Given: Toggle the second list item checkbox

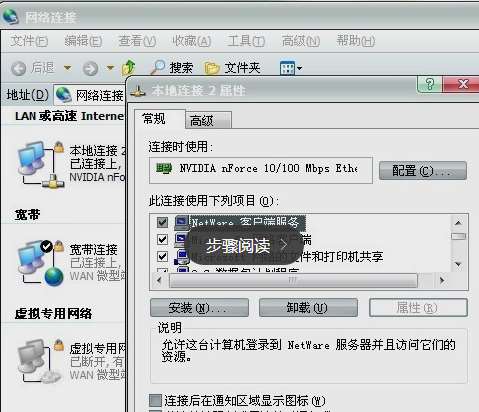Looking at the screenshot, I should point(162,239).
